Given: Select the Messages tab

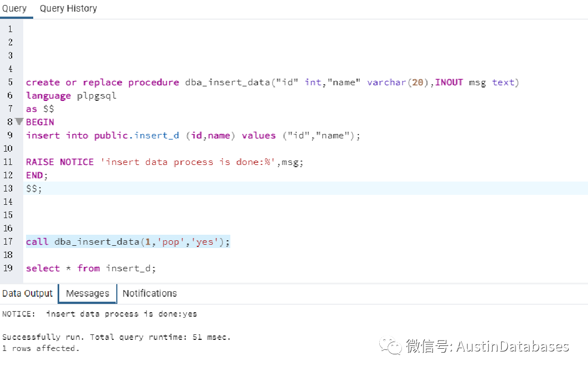Looking at the screenshot, I should point(87,293).
